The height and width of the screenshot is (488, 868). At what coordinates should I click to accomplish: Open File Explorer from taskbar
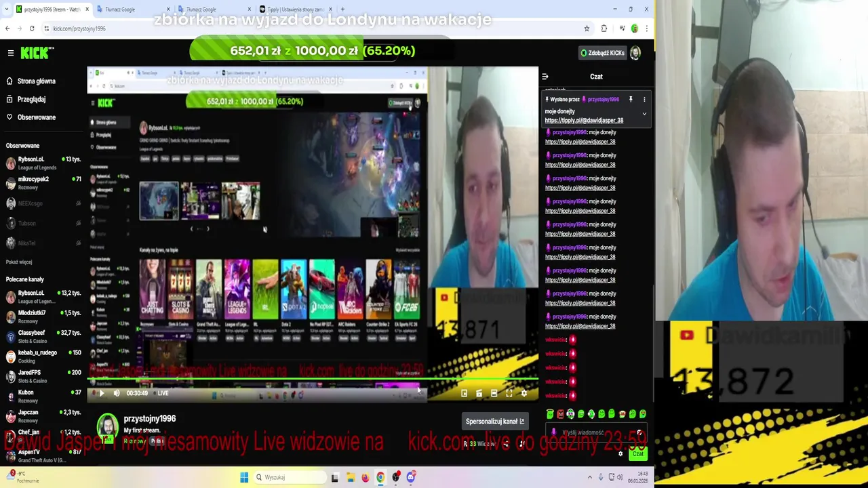[x=350, y=477]
